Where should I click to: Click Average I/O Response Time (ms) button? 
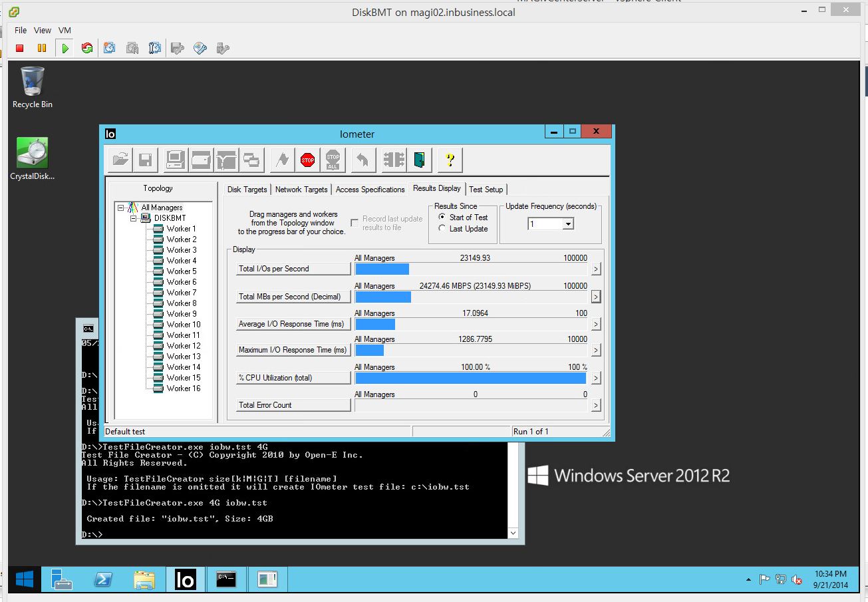coord(293,324)
